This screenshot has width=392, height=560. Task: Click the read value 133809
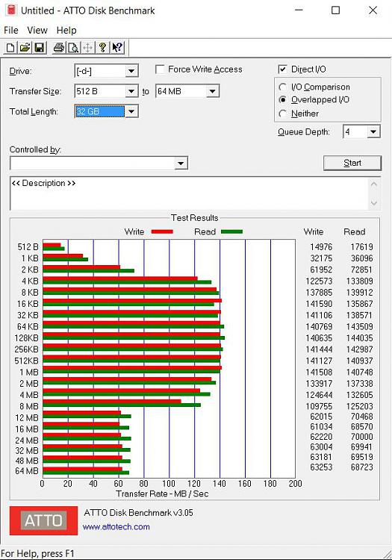pyautogui.click(x=360, y=281)
